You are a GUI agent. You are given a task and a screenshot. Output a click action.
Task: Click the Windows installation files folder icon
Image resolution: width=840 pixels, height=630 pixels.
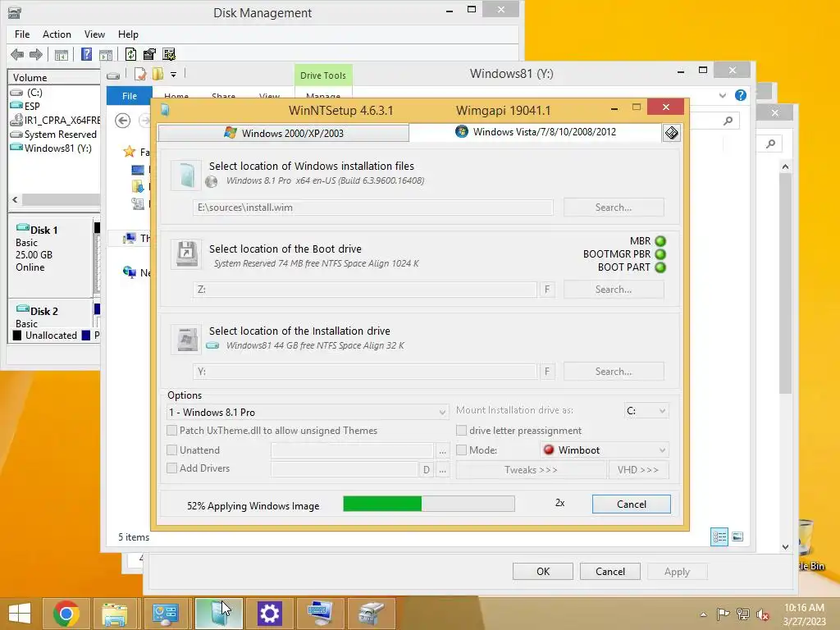(x=186, y=175)
